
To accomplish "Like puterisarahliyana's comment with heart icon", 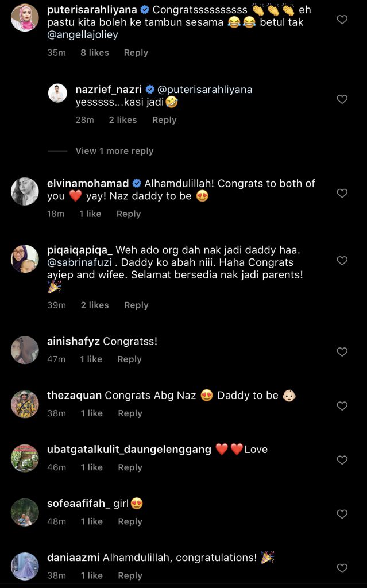I will click(x=342, y=20).
